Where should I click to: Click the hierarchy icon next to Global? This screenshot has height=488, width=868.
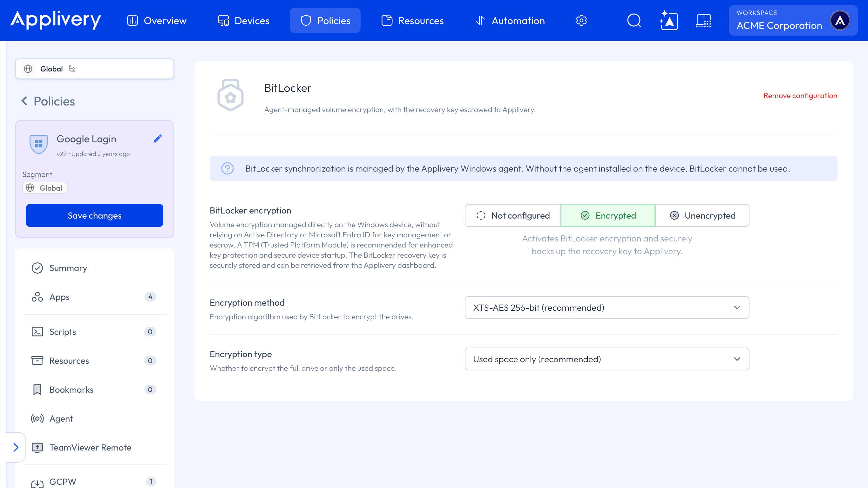click(x=72, y=68)
